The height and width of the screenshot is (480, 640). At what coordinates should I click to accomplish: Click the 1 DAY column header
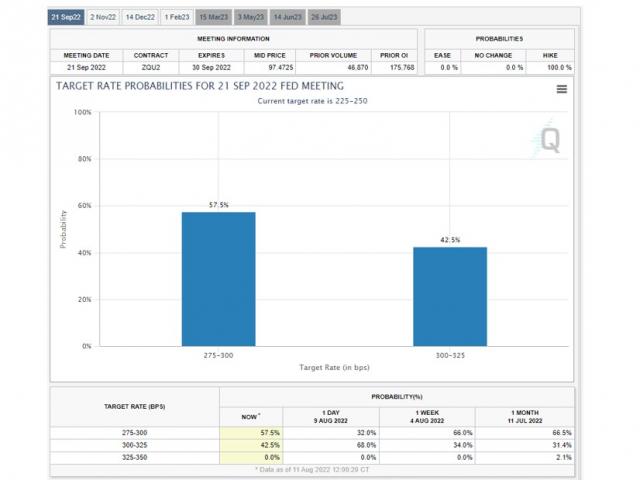coord(331,416)
